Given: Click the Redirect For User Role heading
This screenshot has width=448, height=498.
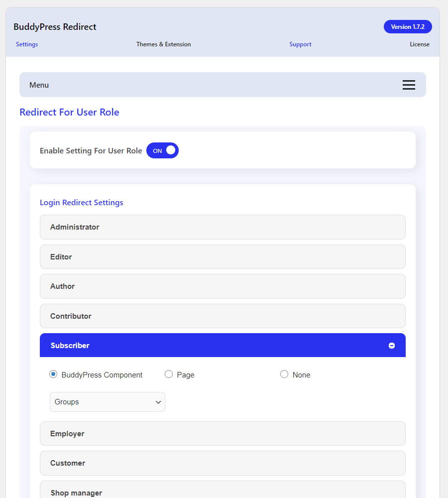Looking at the screenshot, I should point(69,112).
